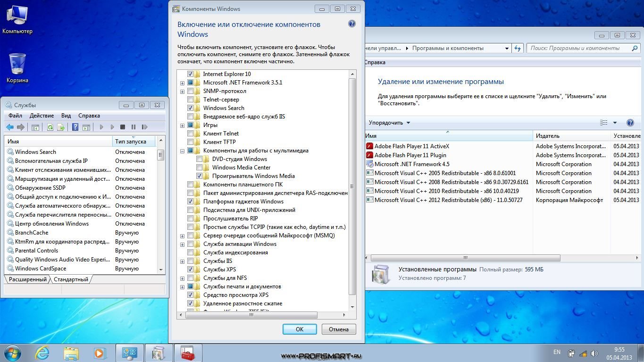Screen dimensions: 644x362
Task: Click the Отмена button
Action: tap(339, 329)
